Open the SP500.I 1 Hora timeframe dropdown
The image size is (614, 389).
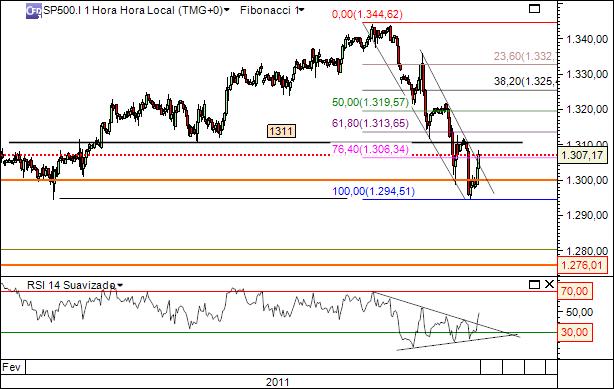click(227, 9)
